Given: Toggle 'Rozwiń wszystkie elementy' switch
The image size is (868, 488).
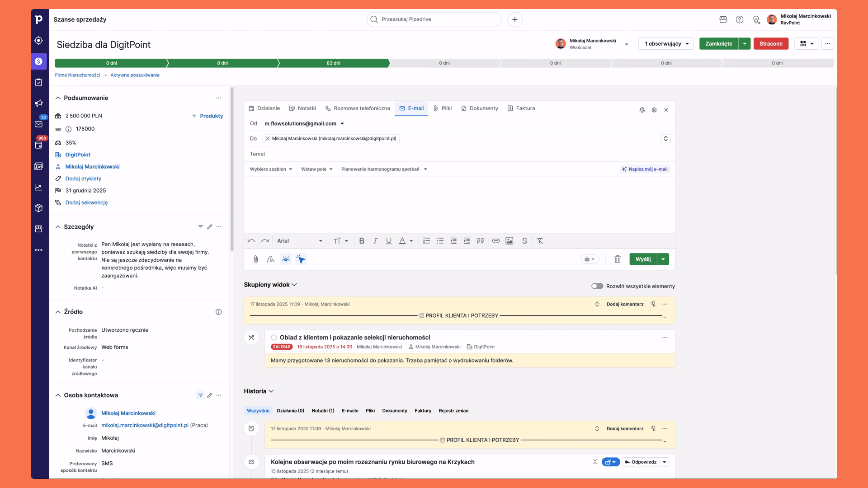Looking at the screenshot, I should click(x=597, y=286).
